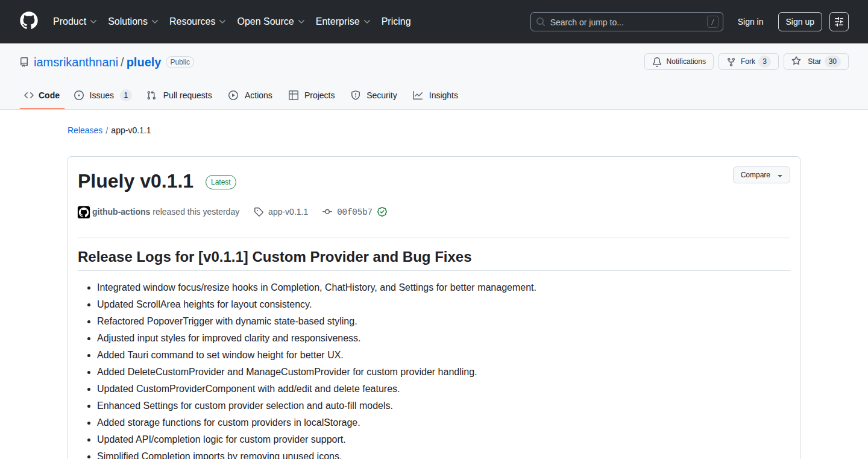Expand the Solutions menu

click(133, 21)
